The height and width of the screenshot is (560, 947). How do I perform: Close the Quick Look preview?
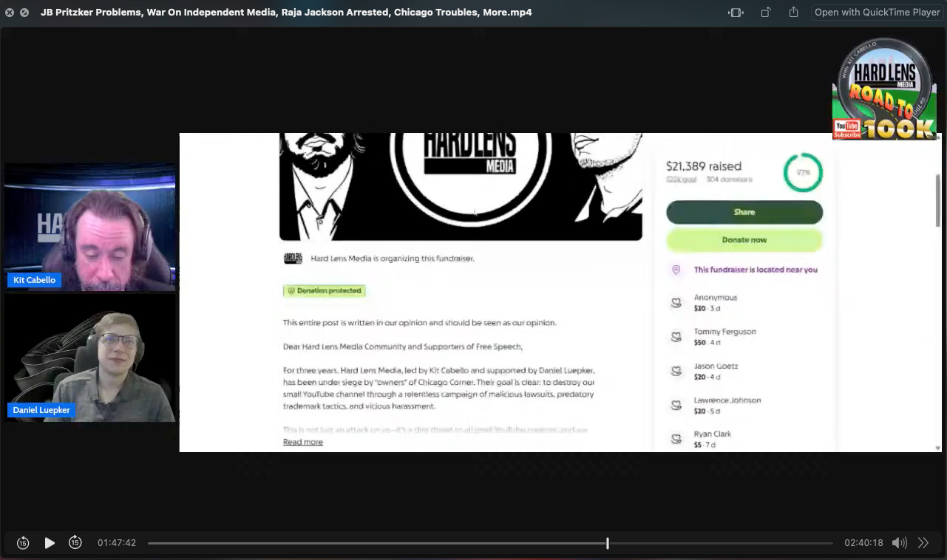(10, 13)
